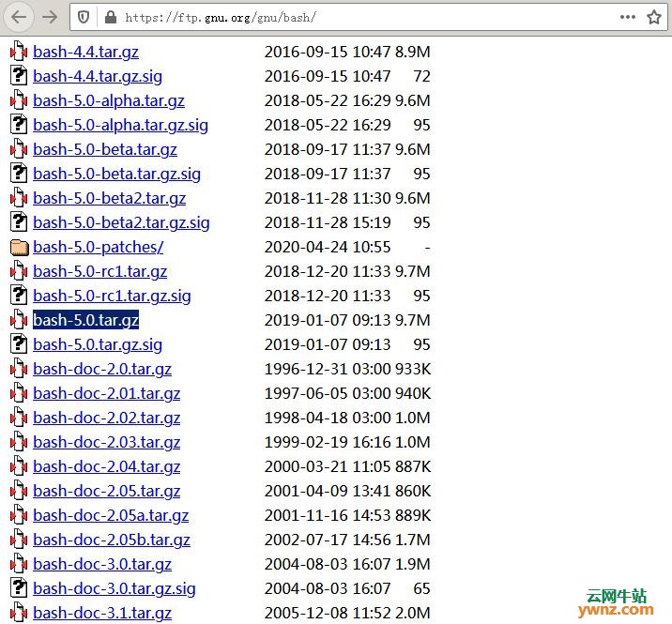Viewport: 672px width, 624px height.
Task: Open the shield tracking protection icon
Action: (x=84, y=17)
